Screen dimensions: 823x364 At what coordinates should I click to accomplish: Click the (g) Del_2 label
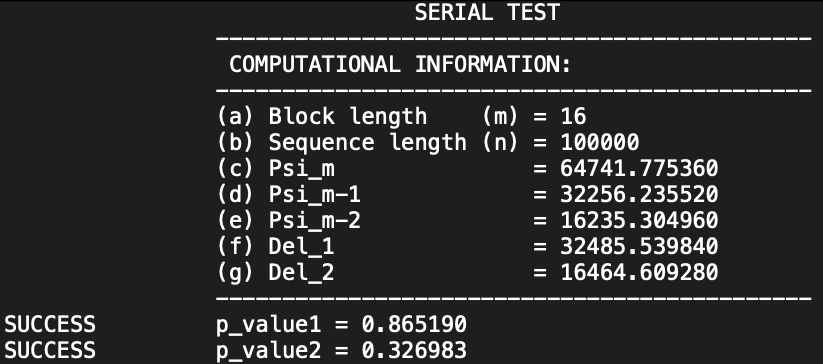click(x=276, y=272)
